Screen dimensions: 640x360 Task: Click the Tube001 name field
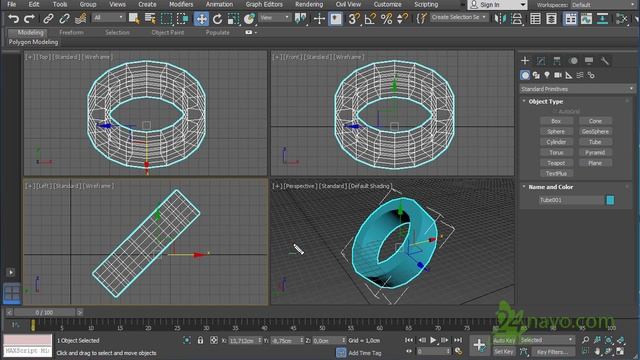[x=571, y=200]
